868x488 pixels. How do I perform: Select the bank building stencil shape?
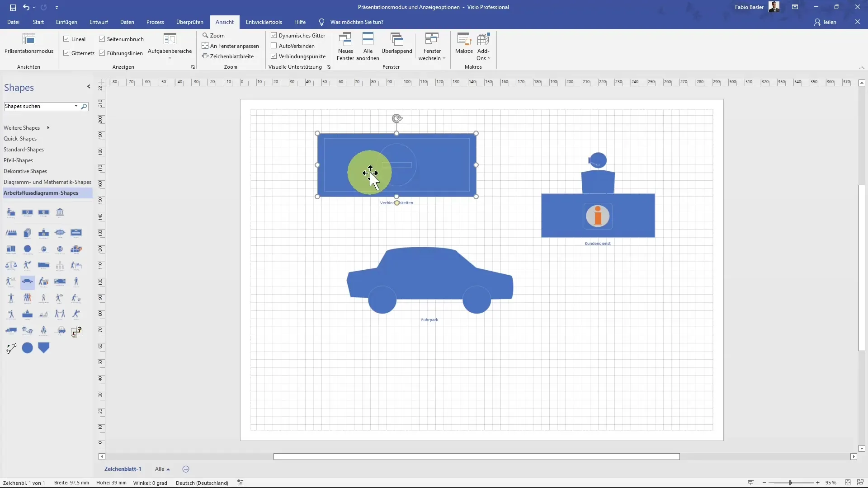(x=60, y=212)
